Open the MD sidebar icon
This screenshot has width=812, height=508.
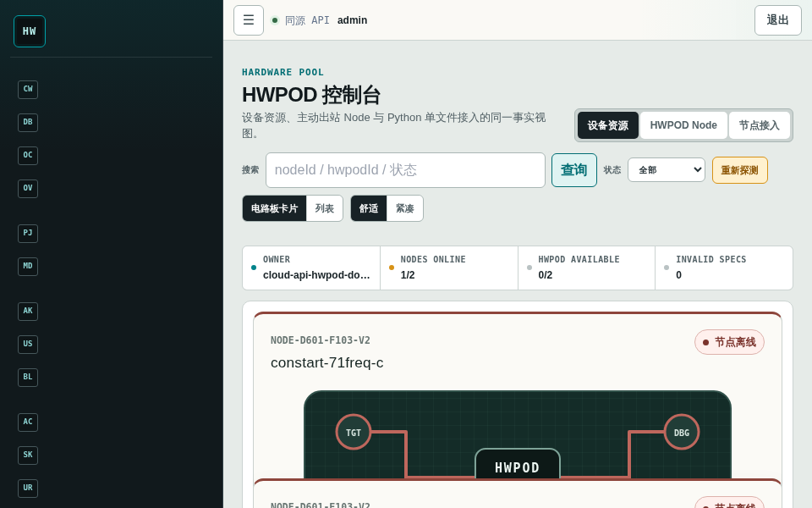28,267
